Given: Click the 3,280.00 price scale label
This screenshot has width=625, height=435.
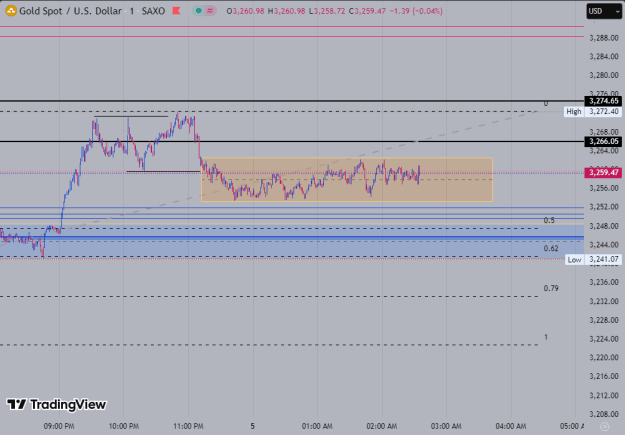Looking at the screenshot, I should coord(604,75).
